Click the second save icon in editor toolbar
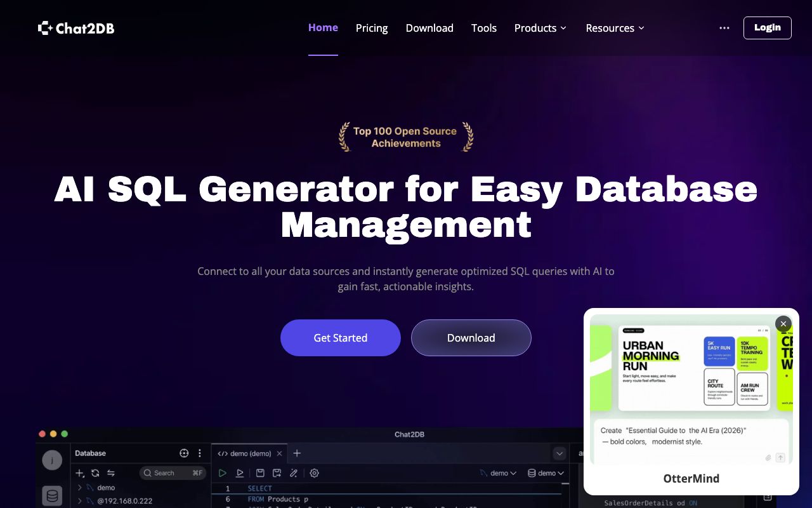The height and width of the screenshot is (508, 812). coord(277,473)
